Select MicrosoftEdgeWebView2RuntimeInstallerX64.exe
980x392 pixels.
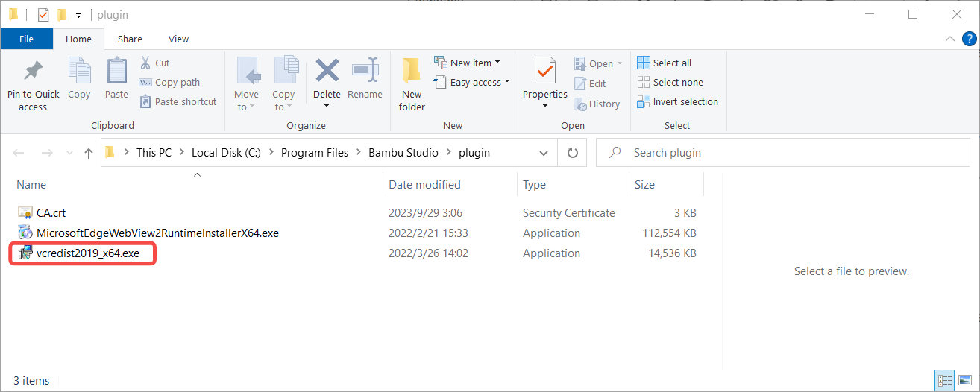(x=157, y=233)
